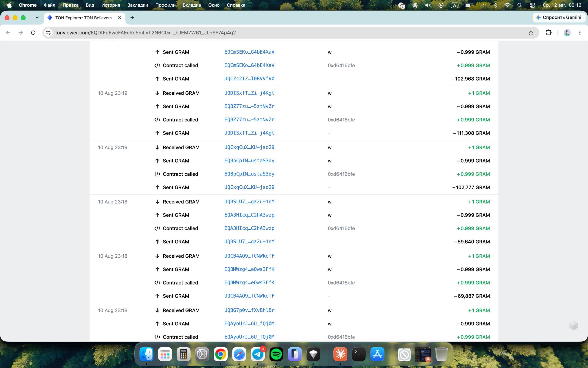This screenshot has width=588, height=368.
Task: Open Telegram from the Dock
Action: [x=257, y=354]
